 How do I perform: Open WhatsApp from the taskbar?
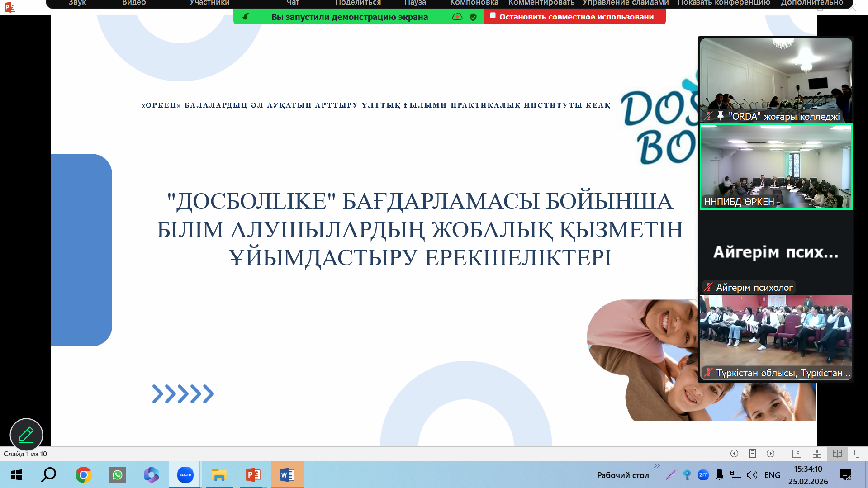pyautogui.click(x=118, y=475)
